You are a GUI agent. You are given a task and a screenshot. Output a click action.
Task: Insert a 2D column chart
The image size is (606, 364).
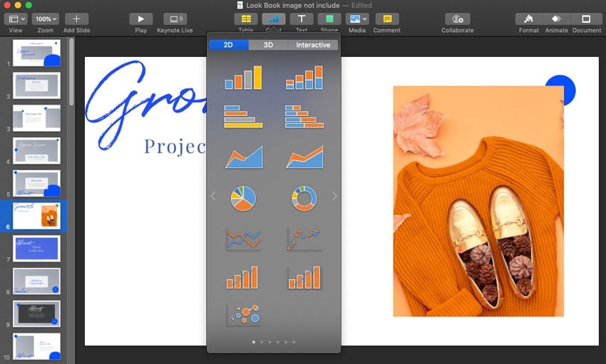244,78
